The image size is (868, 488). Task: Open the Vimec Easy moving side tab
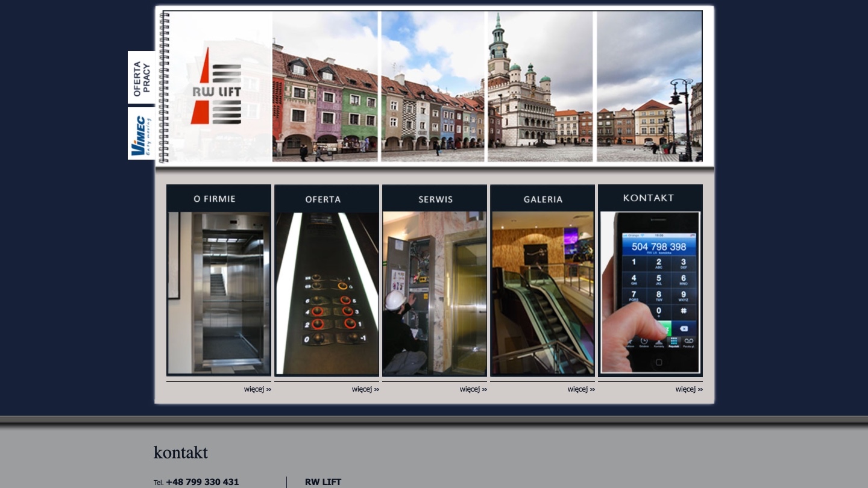[x=142, y=134]
